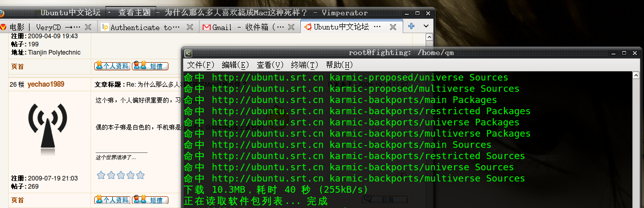Screen dimensions: 644x208
Task: Maximize the root@fighting terminal window
Action: tap(624, 53)
